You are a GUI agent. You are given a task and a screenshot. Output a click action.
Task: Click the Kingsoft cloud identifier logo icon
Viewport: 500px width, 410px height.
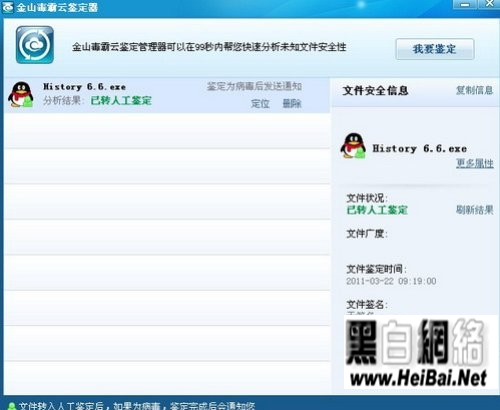[35, 45]
